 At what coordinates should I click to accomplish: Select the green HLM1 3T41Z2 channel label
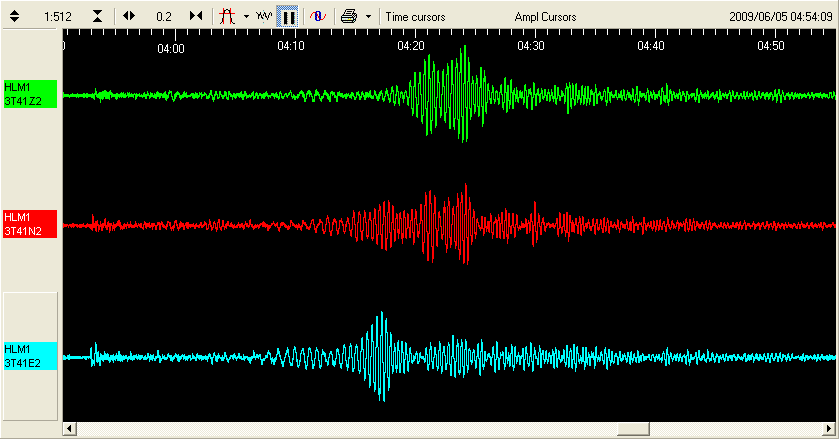29,95
